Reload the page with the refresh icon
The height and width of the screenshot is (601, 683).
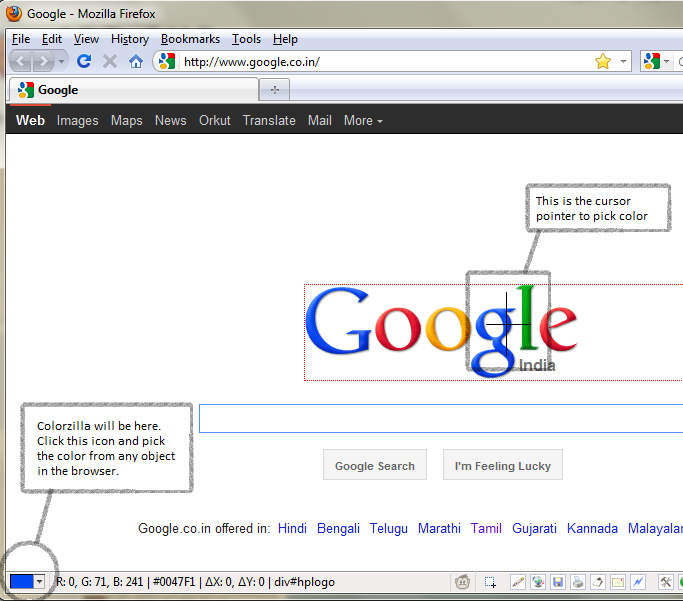[84, 61]
